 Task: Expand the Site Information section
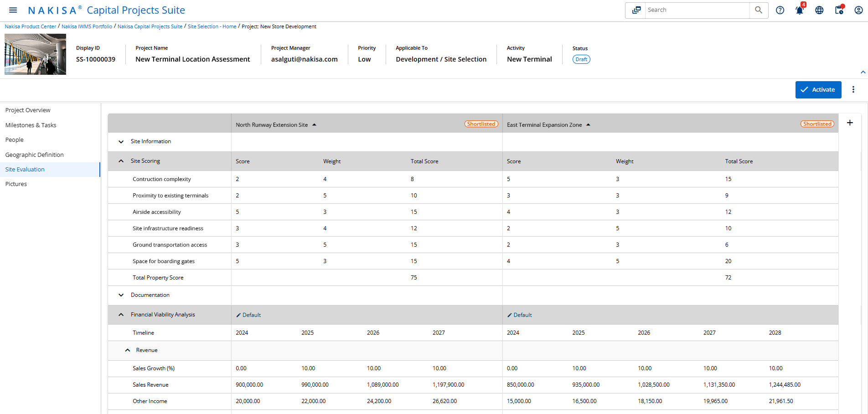[x=121, y=141]
